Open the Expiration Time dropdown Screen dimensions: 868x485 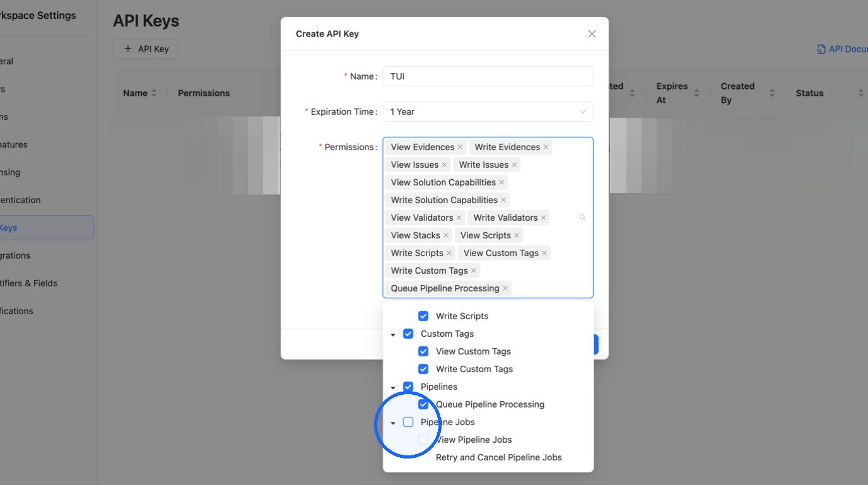click(488, 112)
